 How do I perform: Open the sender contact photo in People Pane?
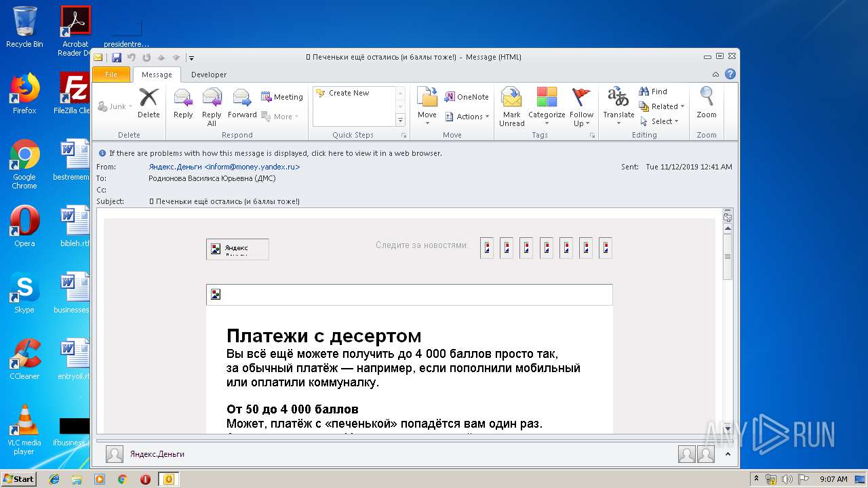coord(115,454)
